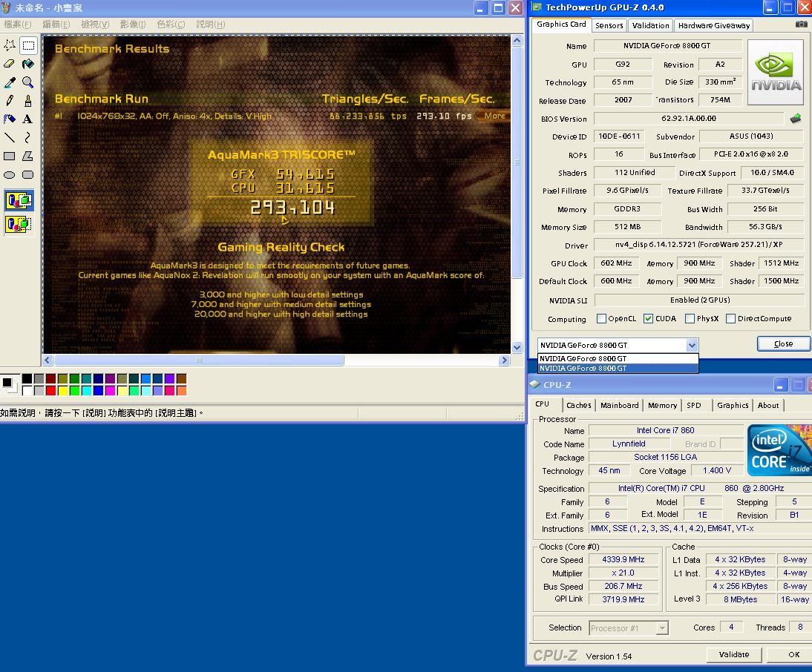Screen dimensions: 812x672
Task: Click the More button in benchmark results
Action: pyautogui.click(x=494, y=116)
